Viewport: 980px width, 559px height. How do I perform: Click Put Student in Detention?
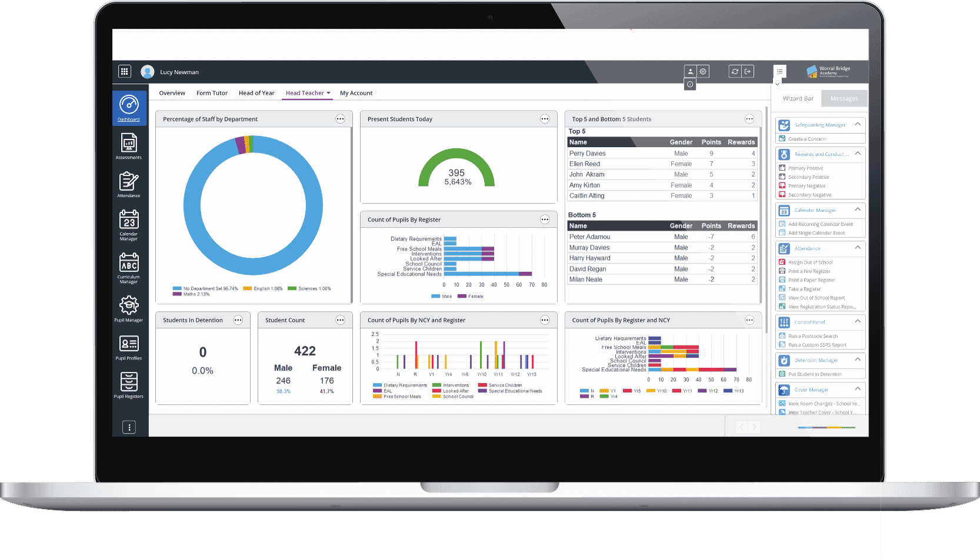[x=815, y=374]
